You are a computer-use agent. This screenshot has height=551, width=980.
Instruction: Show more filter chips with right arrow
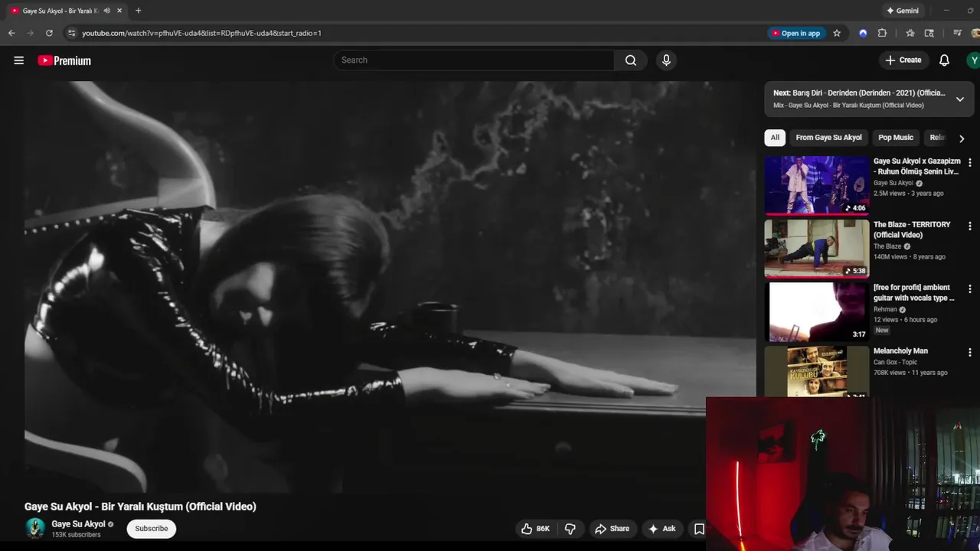[962, 139]
